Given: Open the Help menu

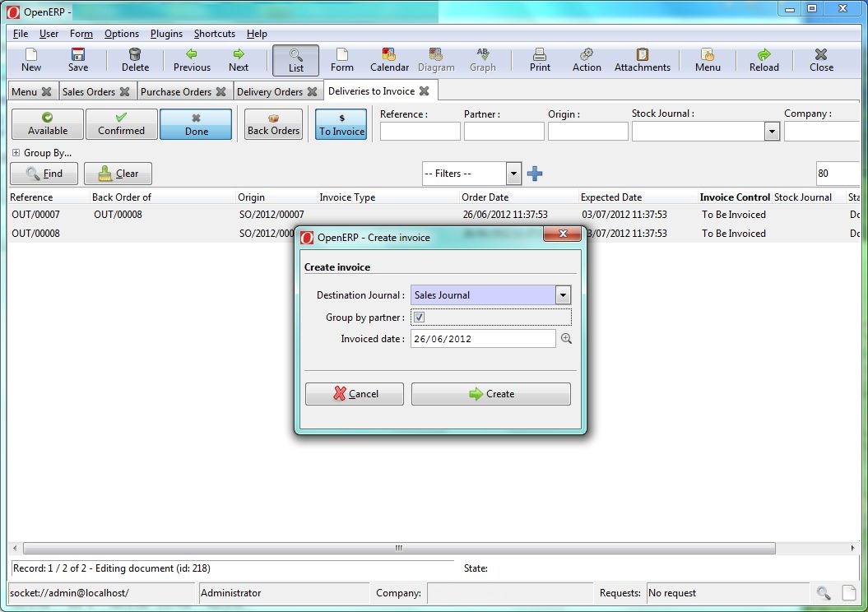Looking at the screenshot, I should (257, 34).
